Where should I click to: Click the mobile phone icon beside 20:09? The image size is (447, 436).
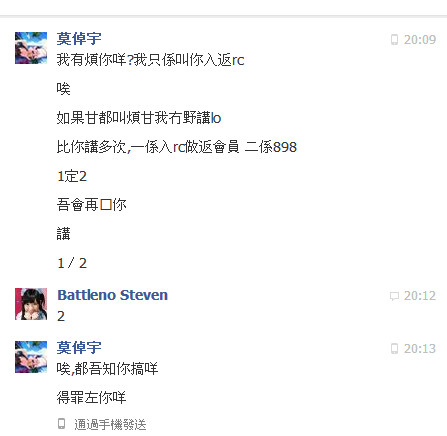click(394, 40)
